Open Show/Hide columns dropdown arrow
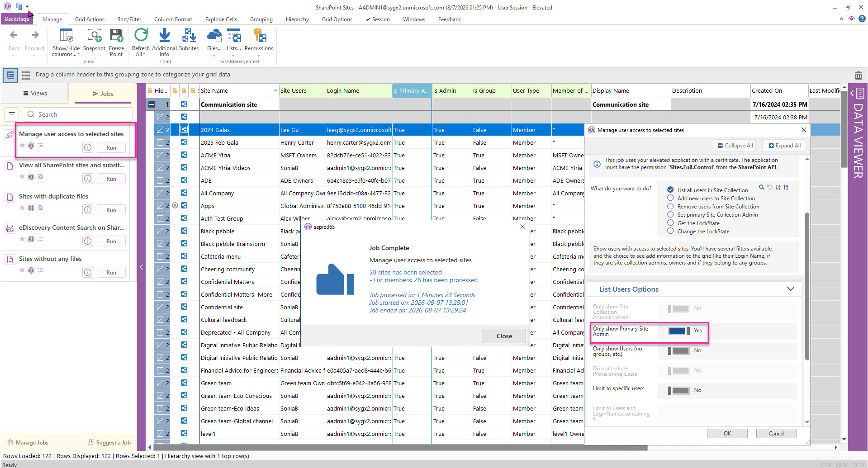This screenshot has width=868, height=468. point(79,54)
